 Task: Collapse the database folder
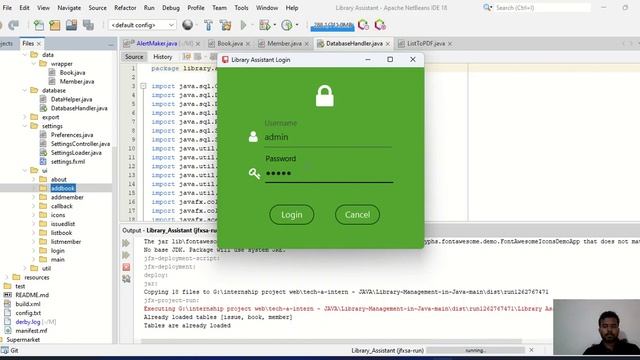tap(25, 90)
